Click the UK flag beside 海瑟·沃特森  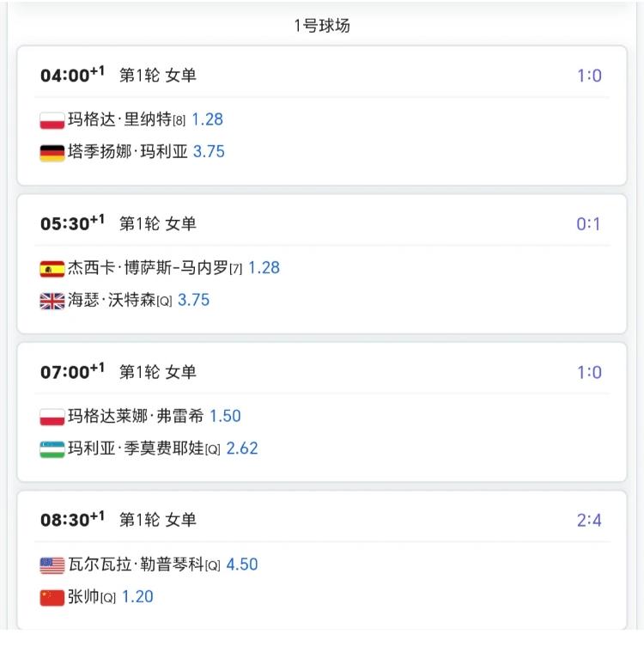point(52,301)
